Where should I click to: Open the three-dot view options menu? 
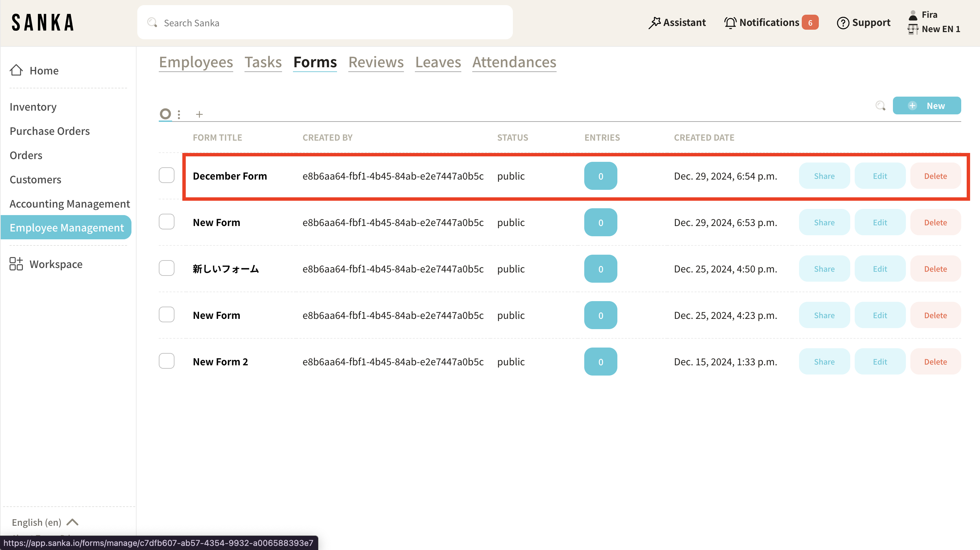click(x=179, y=114)
